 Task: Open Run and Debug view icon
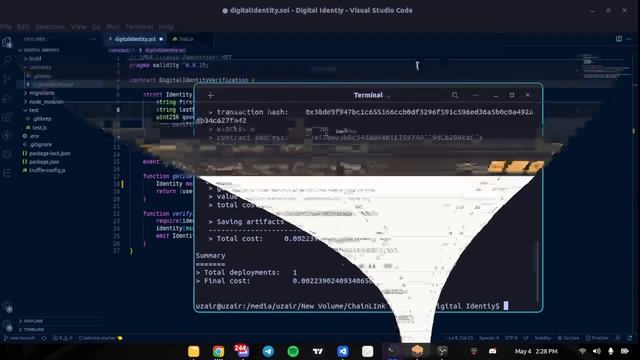click(x=7, y=98)
